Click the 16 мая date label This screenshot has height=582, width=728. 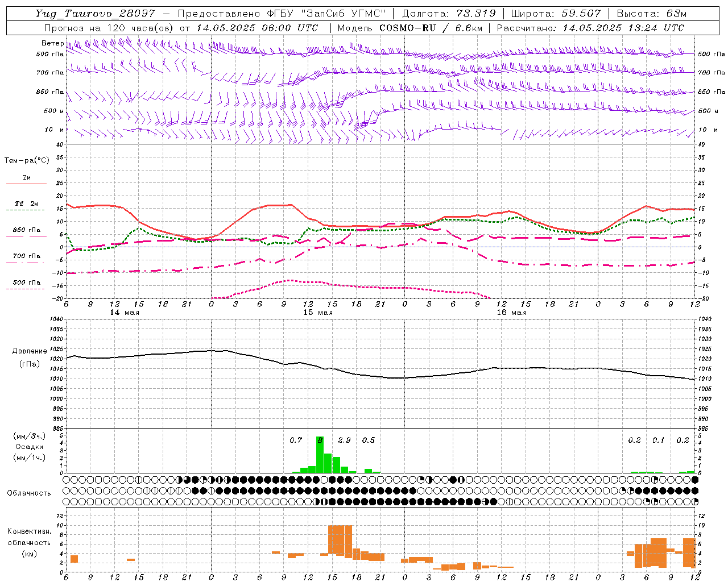511,313
